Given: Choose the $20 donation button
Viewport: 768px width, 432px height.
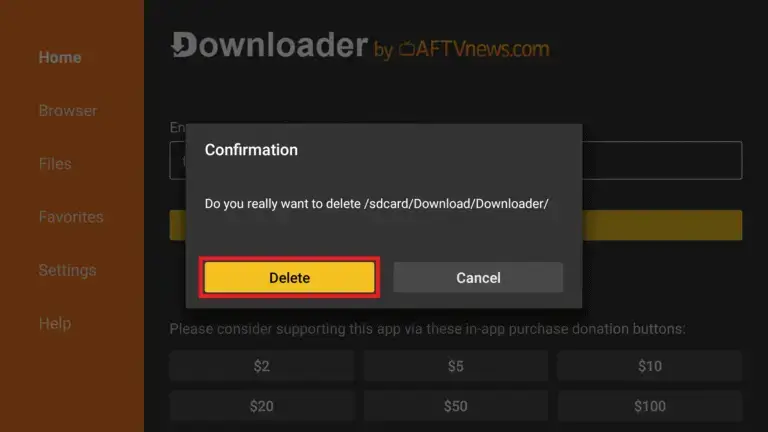Looking at the screenshot, I should [x=262, y=406].
